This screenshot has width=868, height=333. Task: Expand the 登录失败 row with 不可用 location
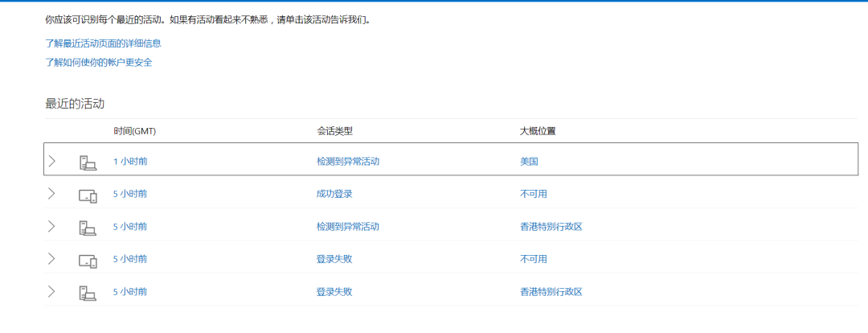tap(52, 259)
